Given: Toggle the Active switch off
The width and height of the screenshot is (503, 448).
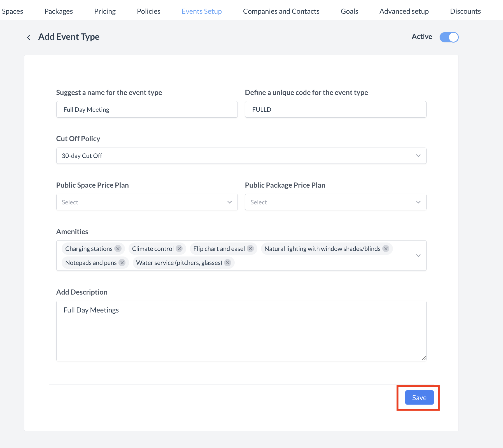Looking at the screenshot, I should (x=449, y=37).
